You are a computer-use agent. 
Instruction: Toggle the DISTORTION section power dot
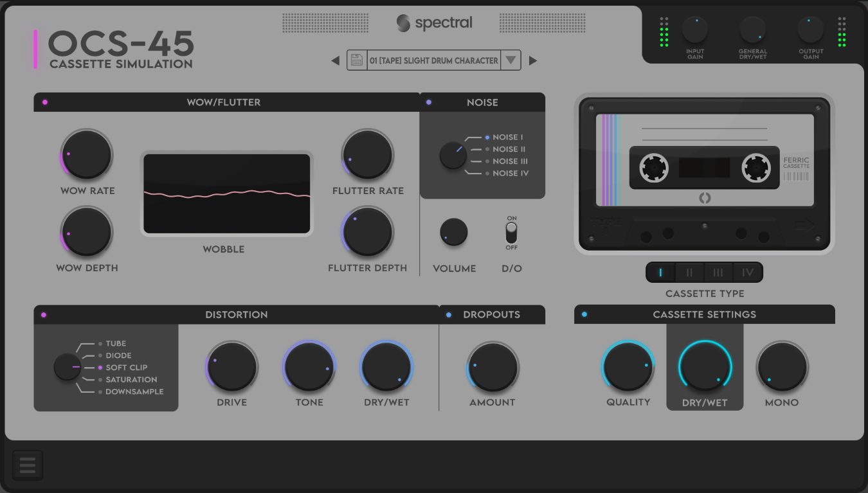coord(44,315)
